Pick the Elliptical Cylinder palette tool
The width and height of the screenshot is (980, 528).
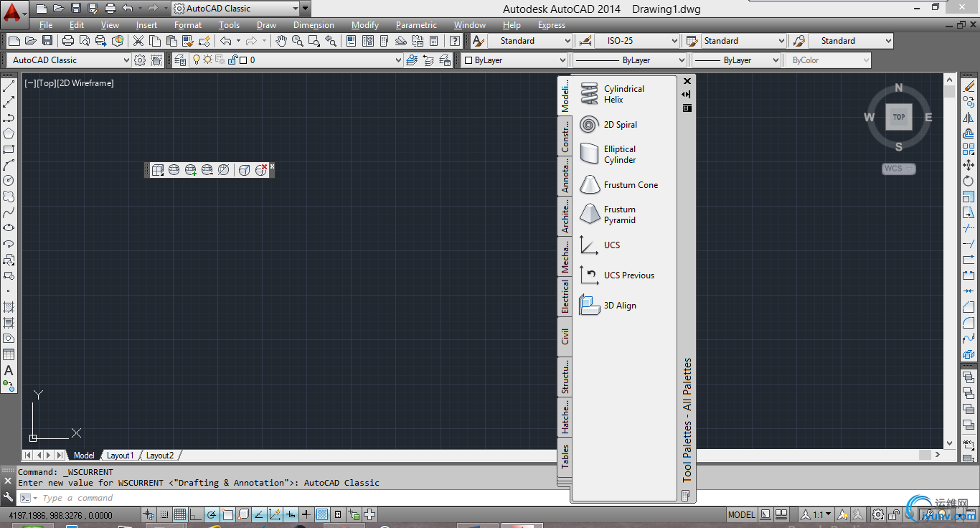(608, 154)
